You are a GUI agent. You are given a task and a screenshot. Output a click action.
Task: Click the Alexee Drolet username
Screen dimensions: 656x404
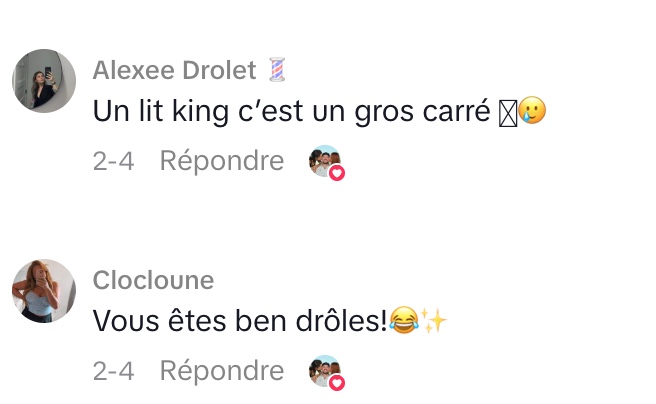tap(174, 70)
